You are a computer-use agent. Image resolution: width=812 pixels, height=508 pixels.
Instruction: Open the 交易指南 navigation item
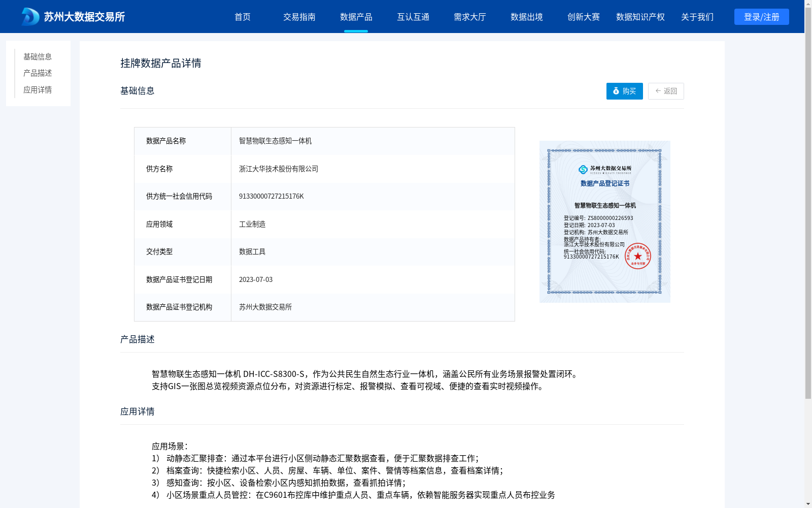click(x=299, y=17)
